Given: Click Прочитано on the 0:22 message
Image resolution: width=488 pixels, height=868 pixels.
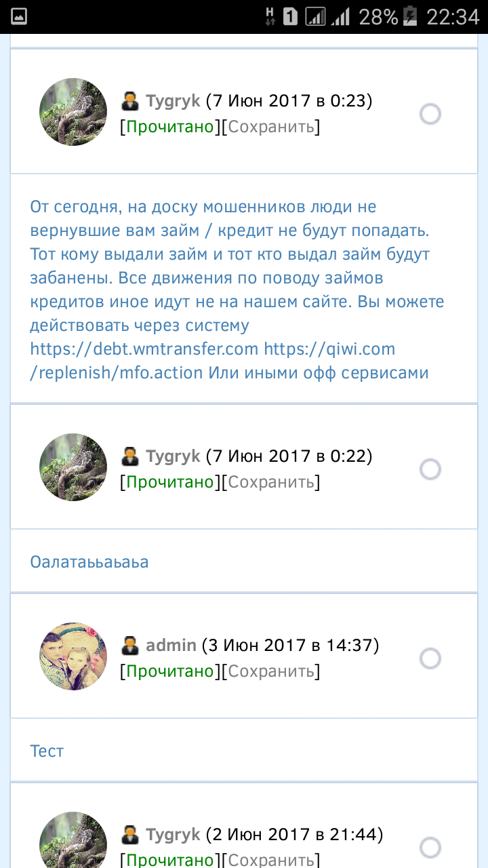Looking at the screenshot, I should pos(170,482).
